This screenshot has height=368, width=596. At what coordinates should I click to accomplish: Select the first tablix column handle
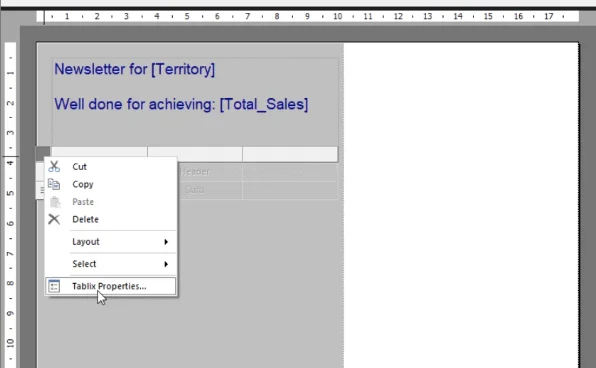(99, 152)
